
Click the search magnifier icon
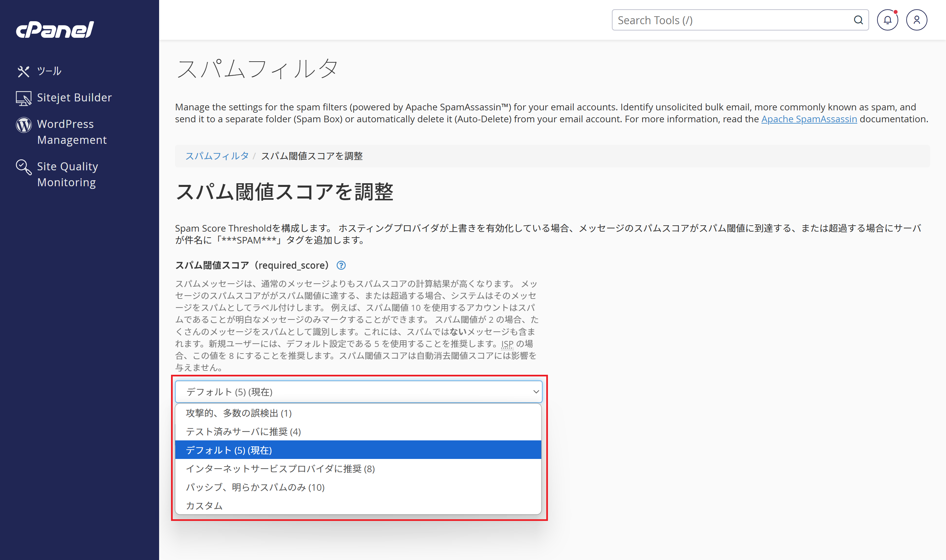coord(858,20)
